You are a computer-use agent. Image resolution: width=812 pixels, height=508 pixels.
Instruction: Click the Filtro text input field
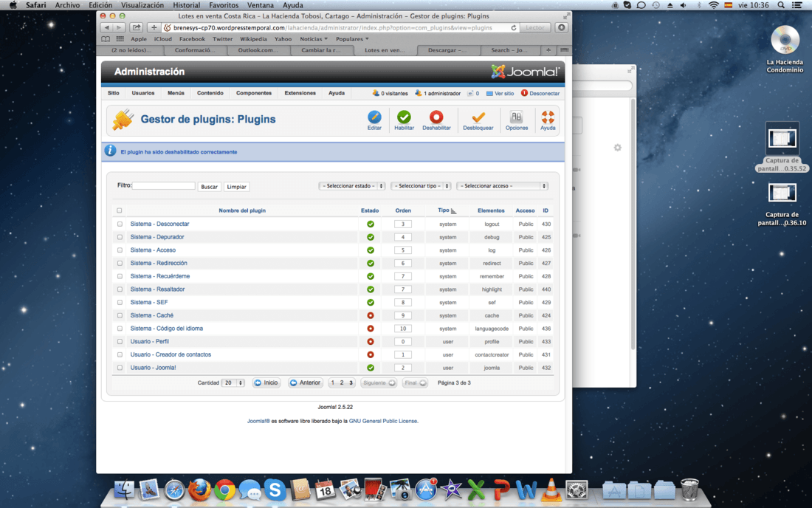coord(164,185)
